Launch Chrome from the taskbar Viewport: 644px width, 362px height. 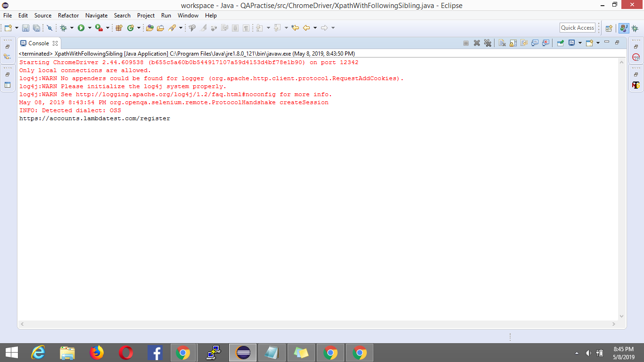click(x=183, y=352)
